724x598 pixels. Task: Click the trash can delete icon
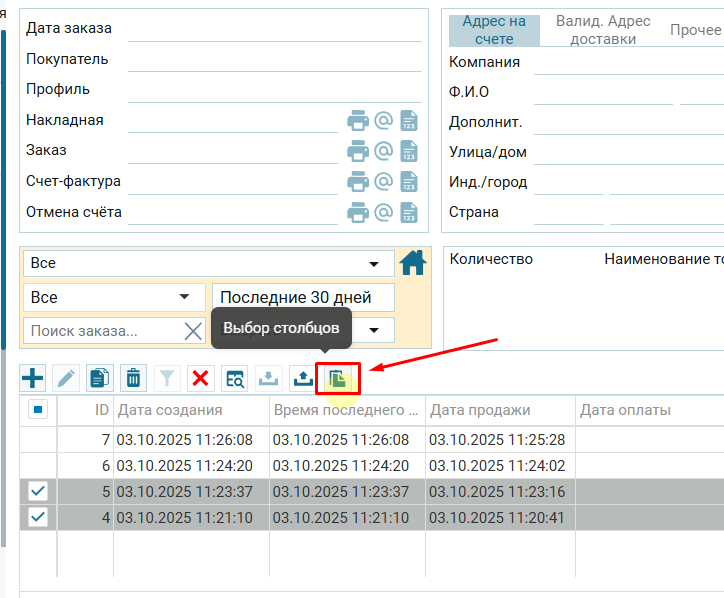(x=133, y=378)
